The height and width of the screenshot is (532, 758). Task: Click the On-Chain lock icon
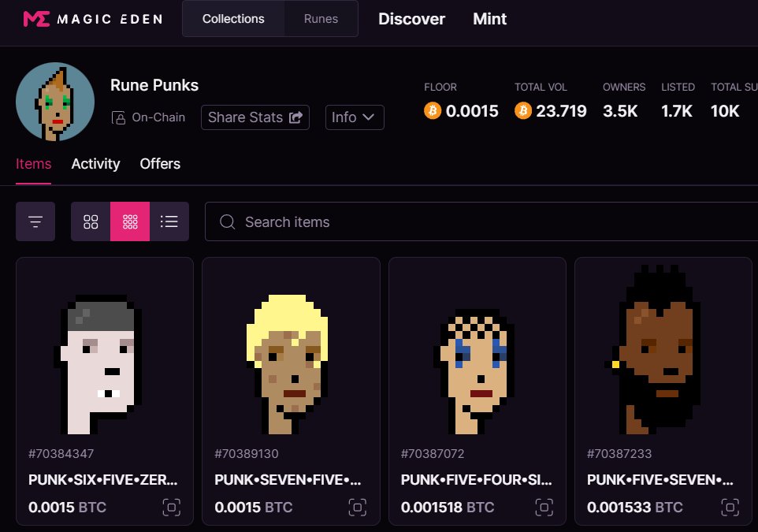(118, 117)
